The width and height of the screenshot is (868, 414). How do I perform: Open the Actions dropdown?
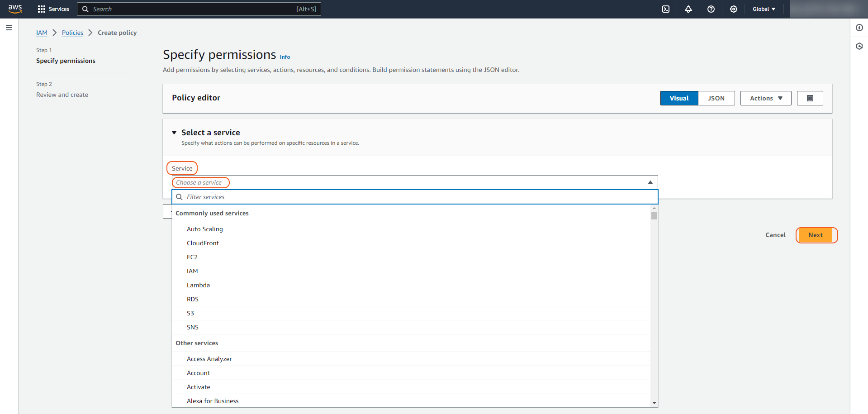pyautogui.click(x=765, y=98)
